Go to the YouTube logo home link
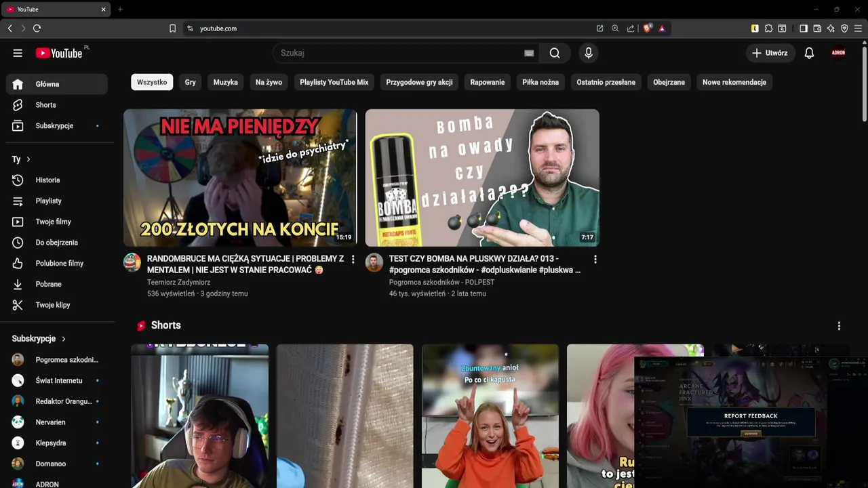Viewport: 868px width, 488px height. 59,53
